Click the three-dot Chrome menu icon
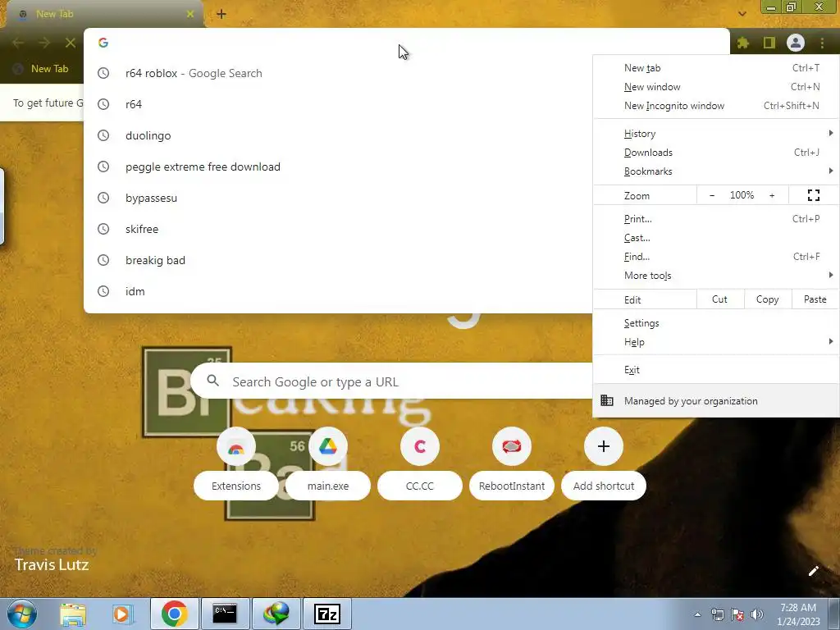The height and width of the screenshot is (630, 840). click(822, 43)
